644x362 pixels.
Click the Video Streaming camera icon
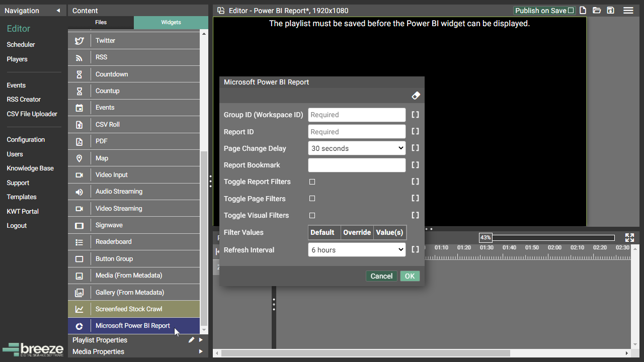pyautogui.click(x=79, y=209)
